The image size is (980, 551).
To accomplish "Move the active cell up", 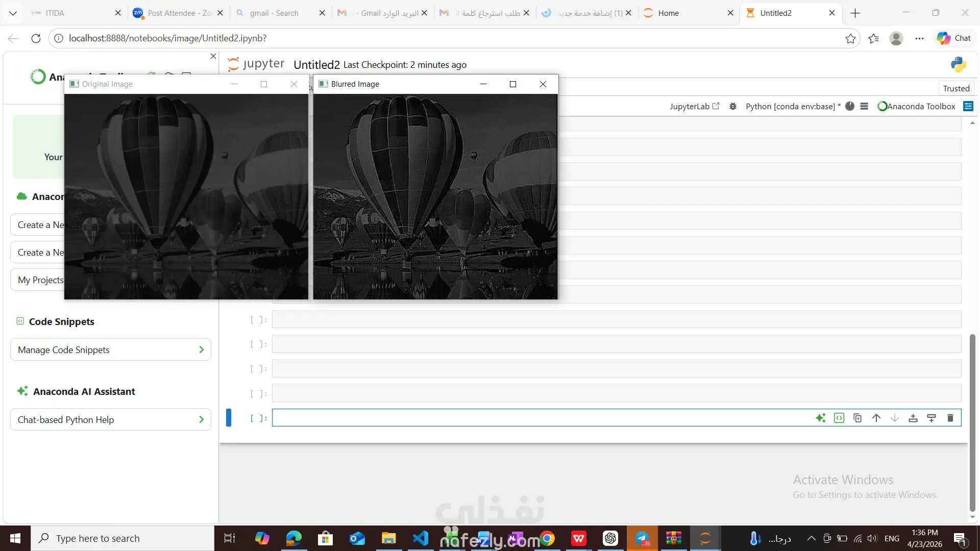I will [x=876, y=418].
